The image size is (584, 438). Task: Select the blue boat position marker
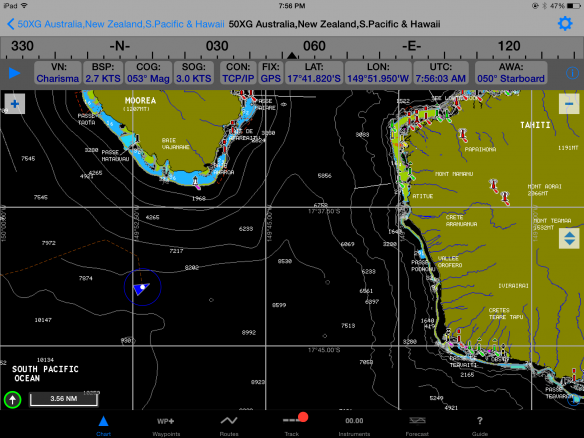coord(142,288)
